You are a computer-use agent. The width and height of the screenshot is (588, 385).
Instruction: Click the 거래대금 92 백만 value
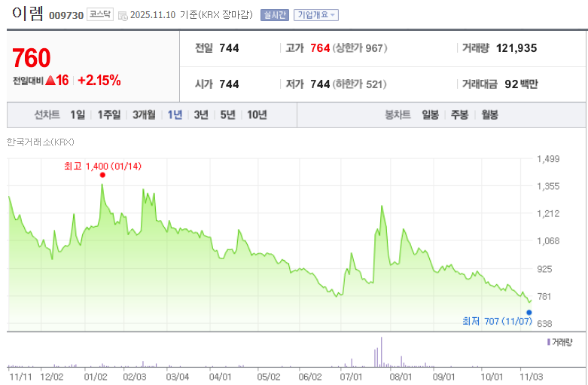[x=521, y=84]
